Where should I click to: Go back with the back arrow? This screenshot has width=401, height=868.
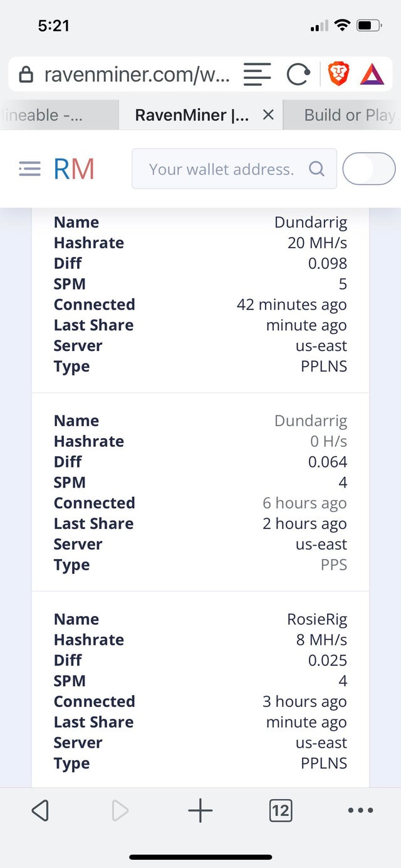tap(40, 810)
